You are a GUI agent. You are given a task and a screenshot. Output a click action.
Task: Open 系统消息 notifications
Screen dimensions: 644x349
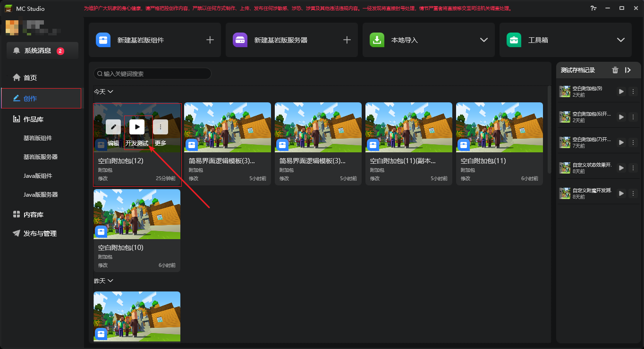(x=42, y=50)
